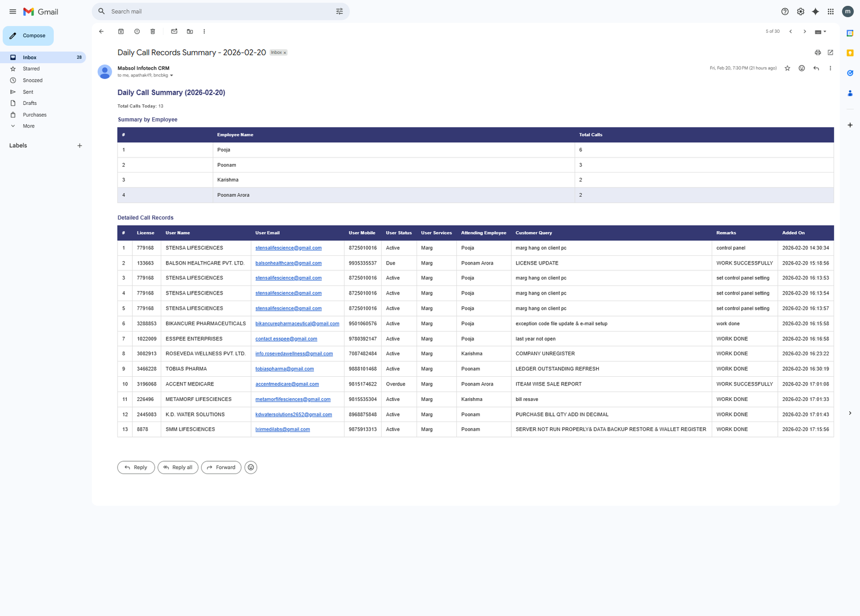This screenshot has height=616, width=860.
Task: Expand recipient details under Mabsol Infotech CRM
Action: [171, 76]
